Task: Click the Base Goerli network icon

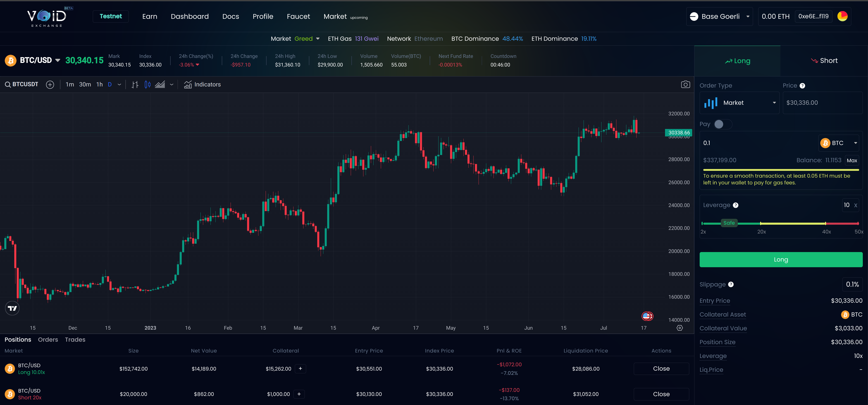Action: [x=694, y=17]
